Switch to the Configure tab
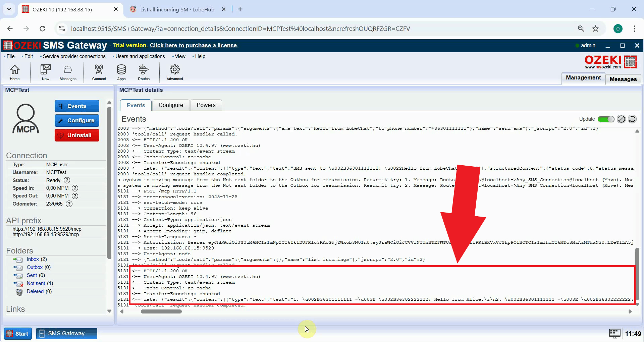The height and width of the screenshot is (342, 644). pyautogui.click(x=171, y=105)
